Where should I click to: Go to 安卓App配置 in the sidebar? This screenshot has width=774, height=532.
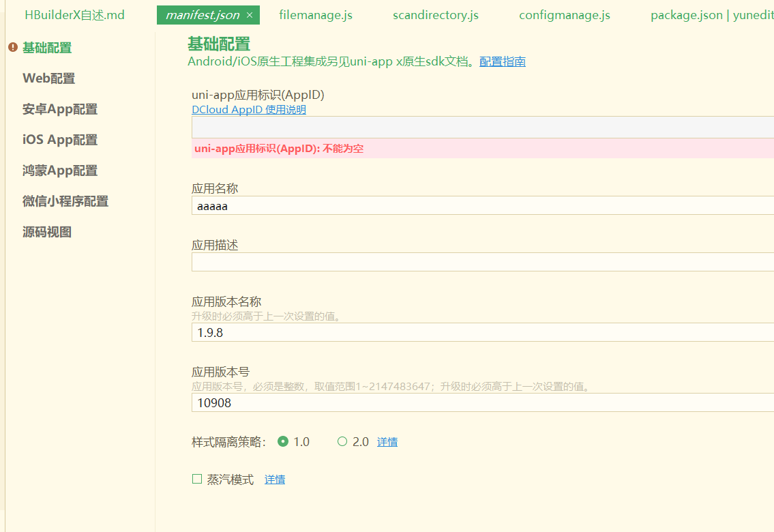pyautogui.click(x=60, y=109)
